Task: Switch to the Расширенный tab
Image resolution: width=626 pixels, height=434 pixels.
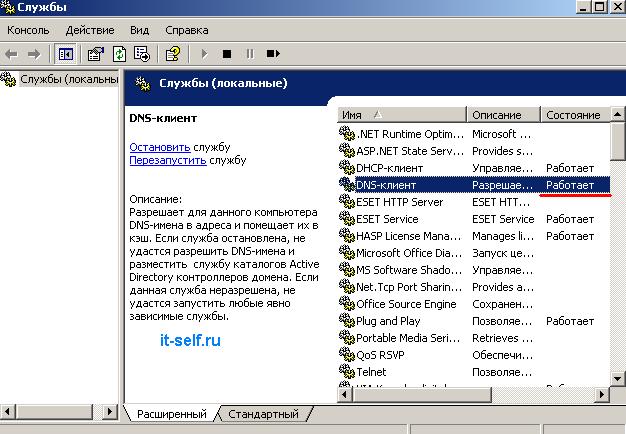Action: point(172,414)
